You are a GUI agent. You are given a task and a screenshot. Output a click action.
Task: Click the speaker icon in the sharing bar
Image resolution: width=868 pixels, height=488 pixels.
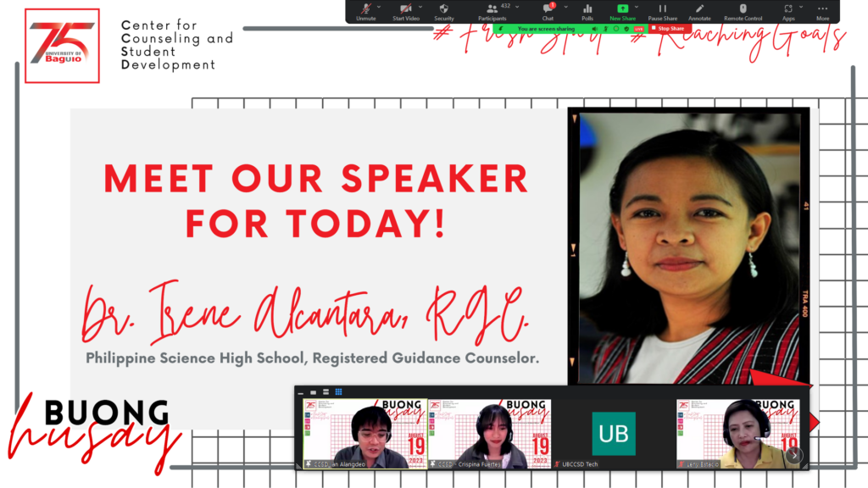click(x=594, y=29)
